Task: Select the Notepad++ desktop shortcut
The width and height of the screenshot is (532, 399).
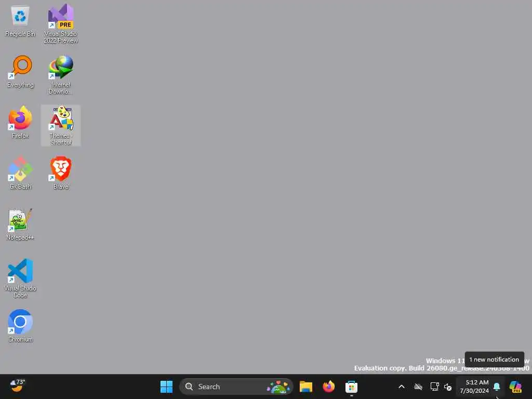Action: (20, 224)
